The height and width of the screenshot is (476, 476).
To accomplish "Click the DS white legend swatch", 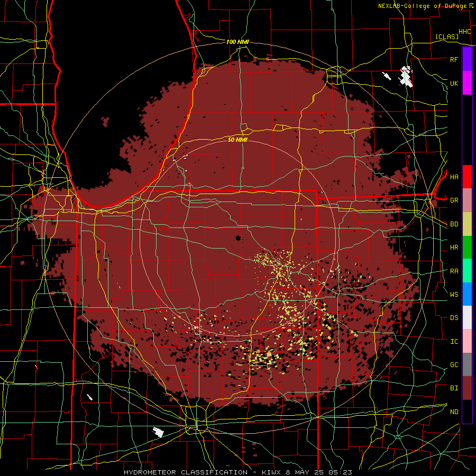I will pos(467,317).
